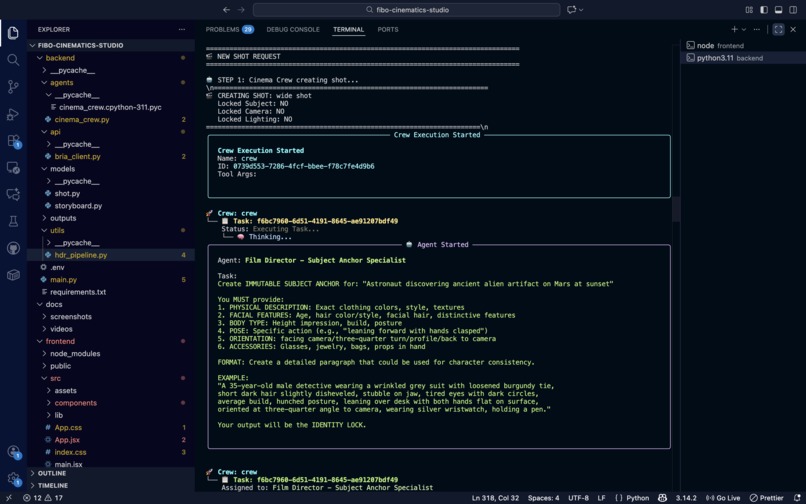Click Ln 318, Col 32 status item

click(x=495, y=498)
